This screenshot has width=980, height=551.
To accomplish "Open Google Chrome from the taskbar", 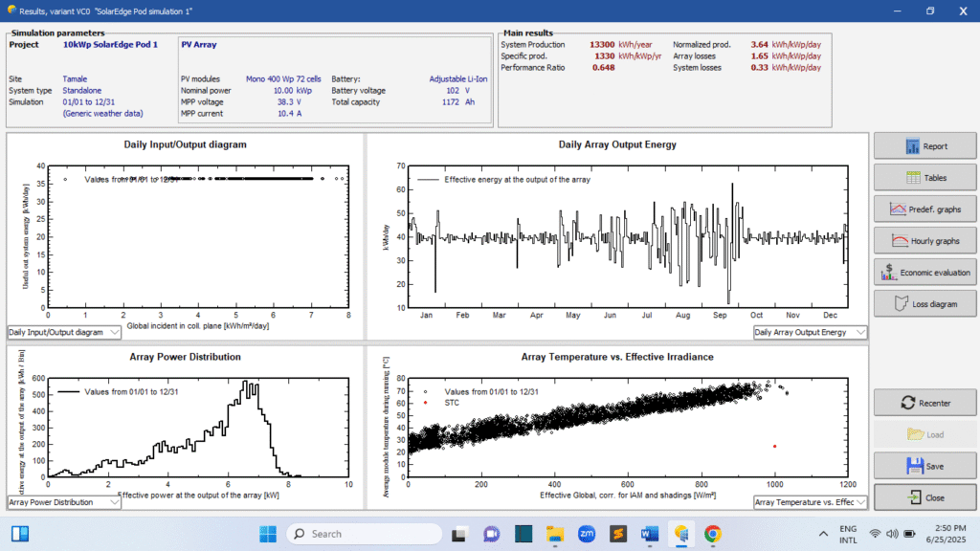I will tap(712, 534).
